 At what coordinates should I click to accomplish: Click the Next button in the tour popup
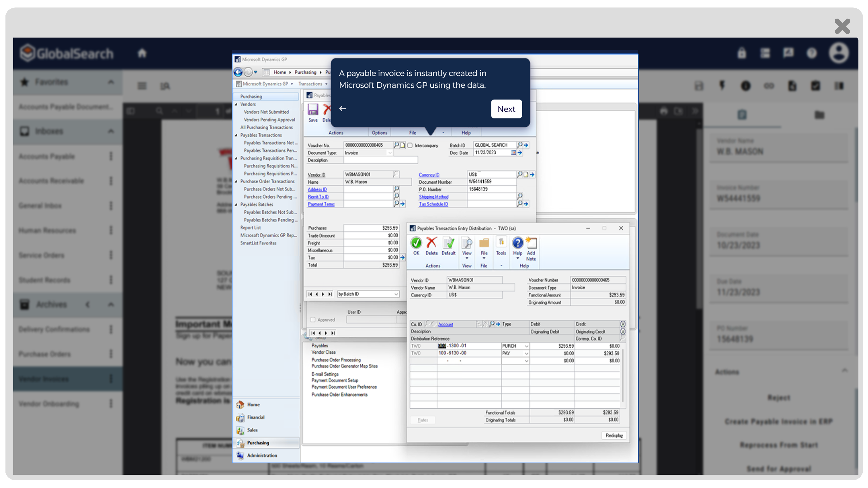pyautogui.click(x=506, y=109)
